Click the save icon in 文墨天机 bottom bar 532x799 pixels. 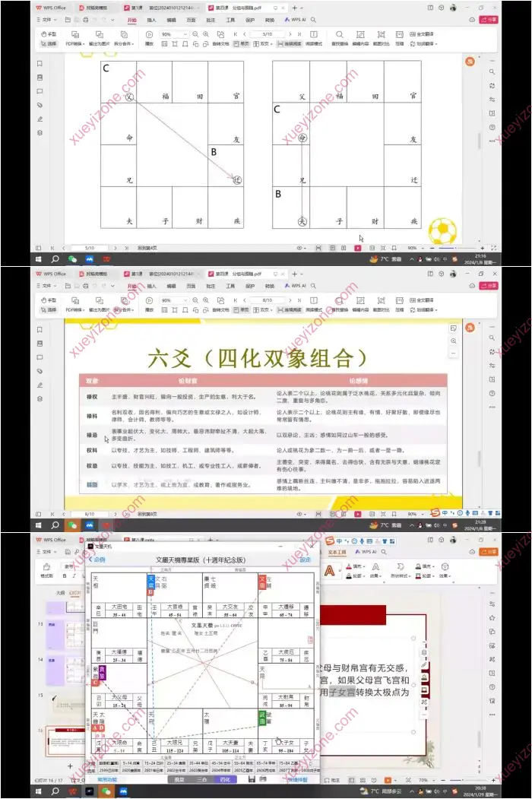251,779
